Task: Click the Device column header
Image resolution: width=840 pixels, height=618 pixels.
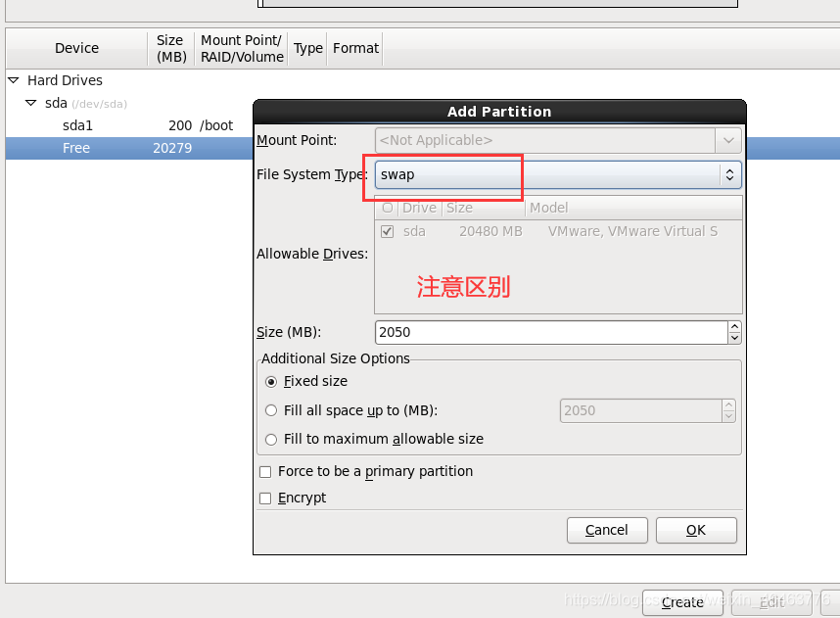Action: (76, 48)
